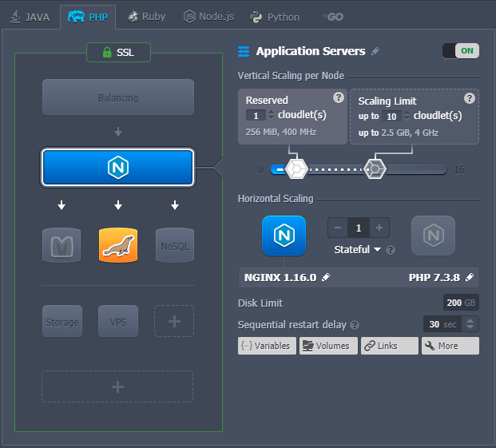Switch to the Python tab
Image resolution: width=496 pixels, height=448 pixels.
tap(275, 16)
